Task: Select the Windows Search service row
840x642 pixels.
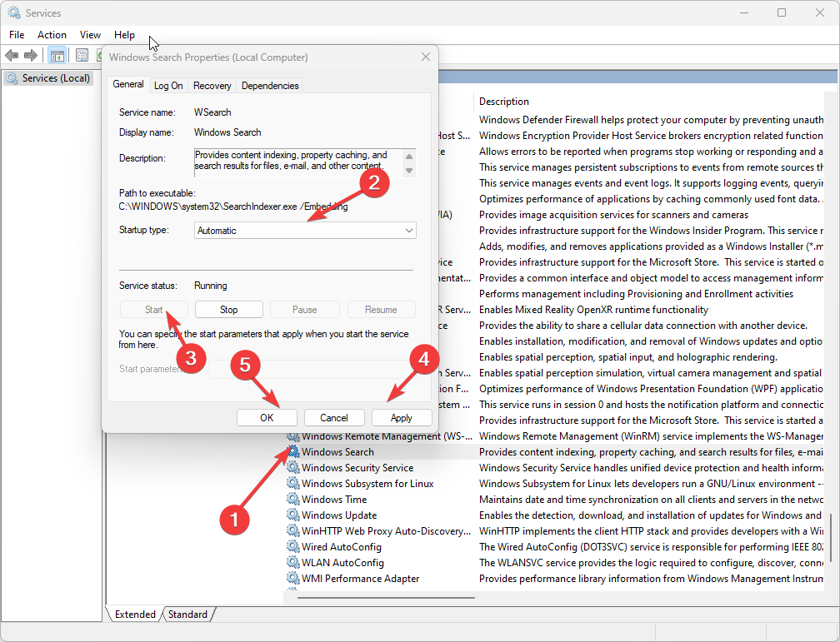Action: (x=554, y=452)
